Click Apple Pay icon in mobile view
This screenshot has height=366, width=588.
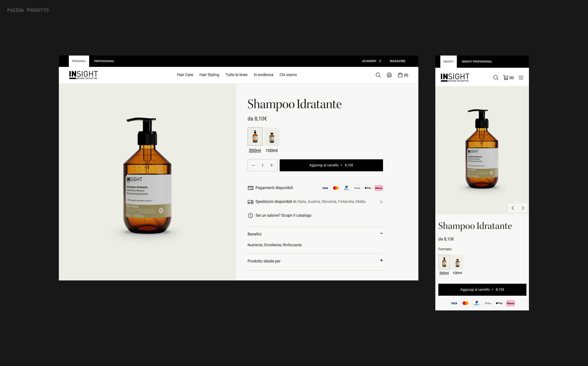(x=499, y=303)
